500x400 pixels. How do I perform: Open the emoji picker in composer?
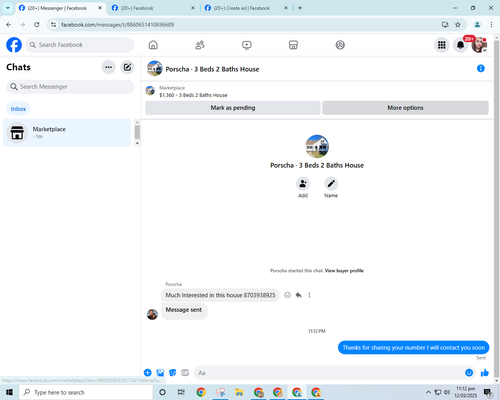coord(469,373)
